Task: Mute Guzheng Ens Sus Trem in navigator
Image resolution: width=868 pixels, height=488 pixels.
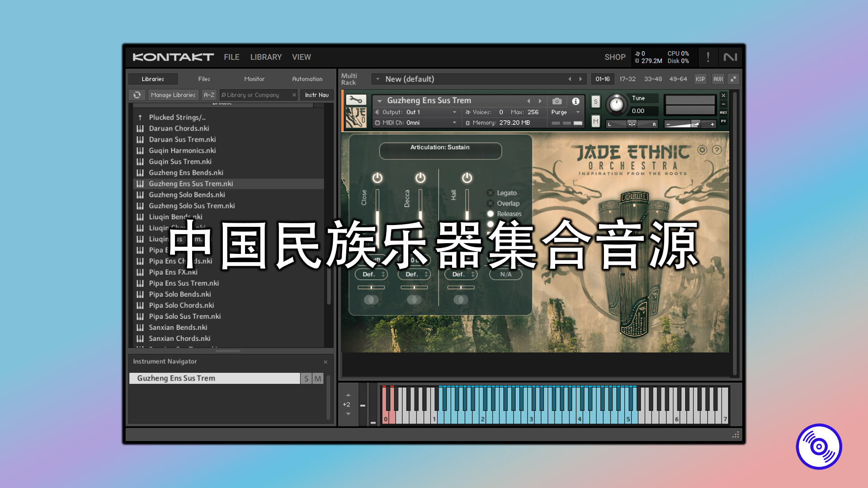Action: [318, 379]
